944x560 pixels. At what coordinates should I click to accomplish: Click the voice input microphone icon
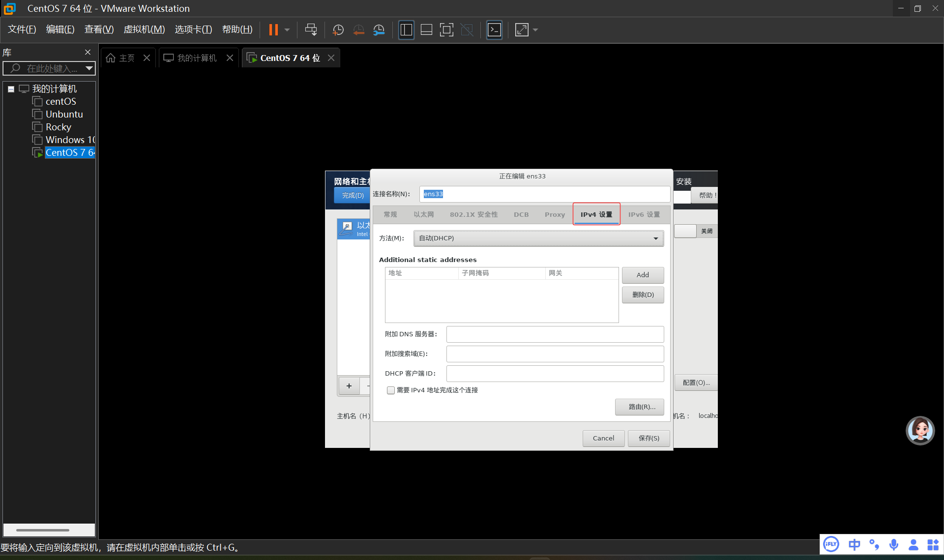894,544
